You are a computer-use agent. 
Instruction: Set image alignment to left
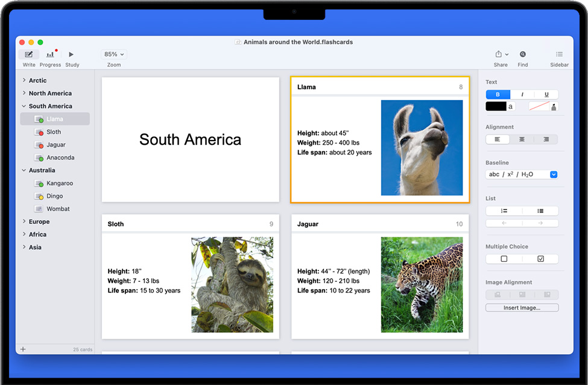[498, 294]
